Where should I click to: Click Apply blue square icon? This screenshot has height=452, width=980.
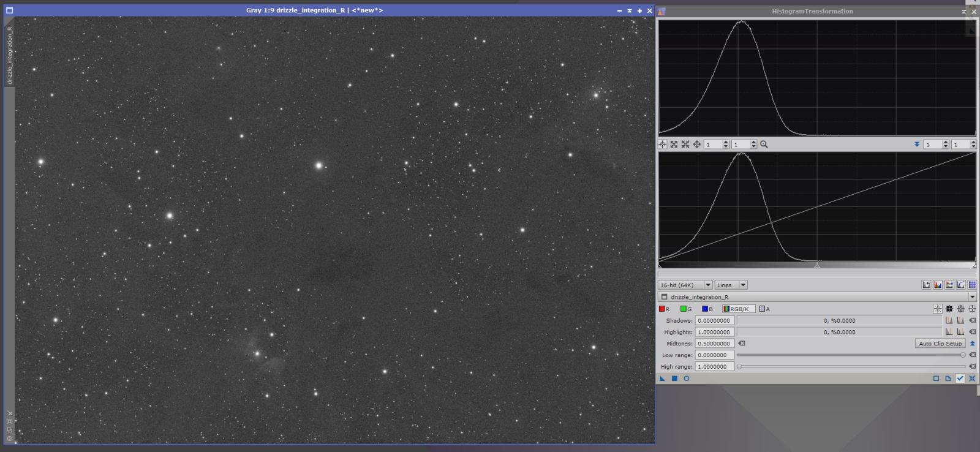click(x=674, y=379)
